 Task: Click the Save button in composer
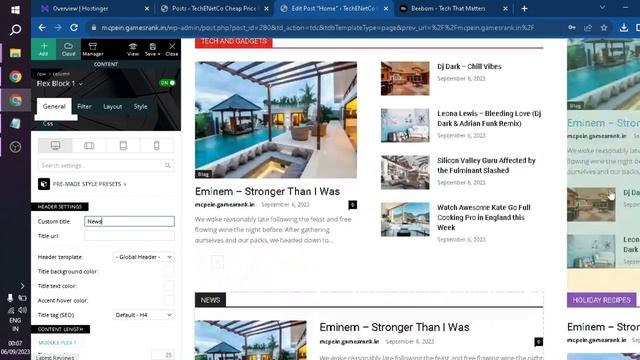click(x=152, y=49)
